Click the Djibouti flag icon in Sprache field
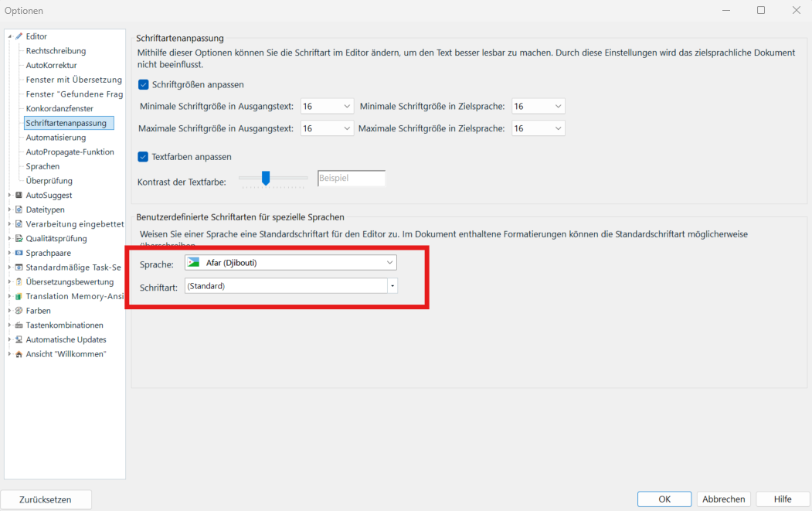 pyautogui.click(x=194, y=262)
